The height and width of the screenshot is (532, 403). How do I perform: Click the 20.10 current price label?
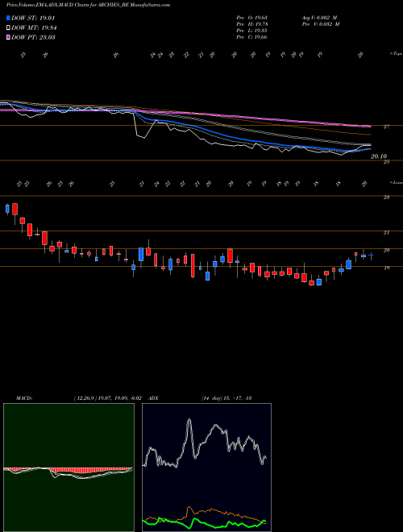(x=379, y=156)
